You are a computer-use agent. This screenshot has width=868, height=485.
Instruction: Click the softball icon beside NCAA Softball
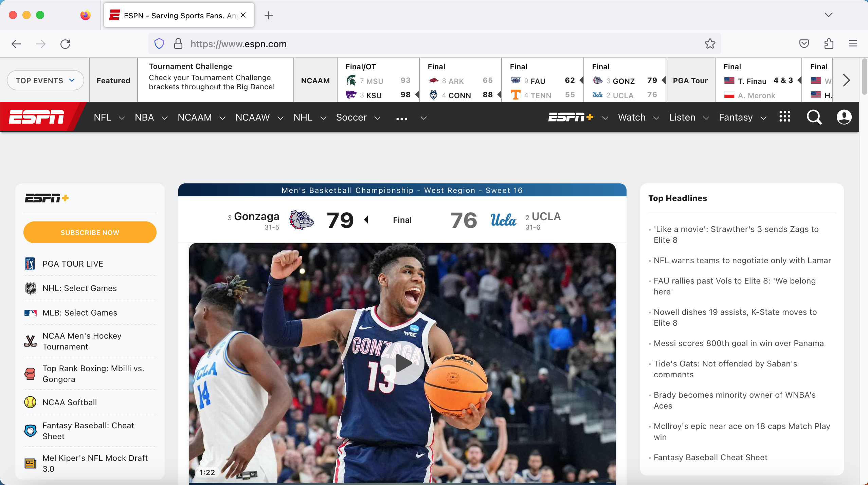pyautogui.click(x=30, y=402)
